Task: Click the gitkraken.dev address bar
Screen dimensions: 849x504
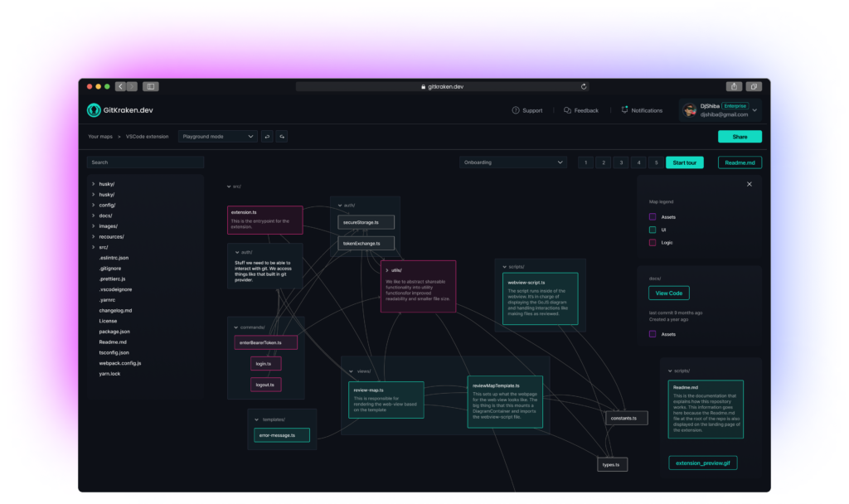Action: point(443,86)
